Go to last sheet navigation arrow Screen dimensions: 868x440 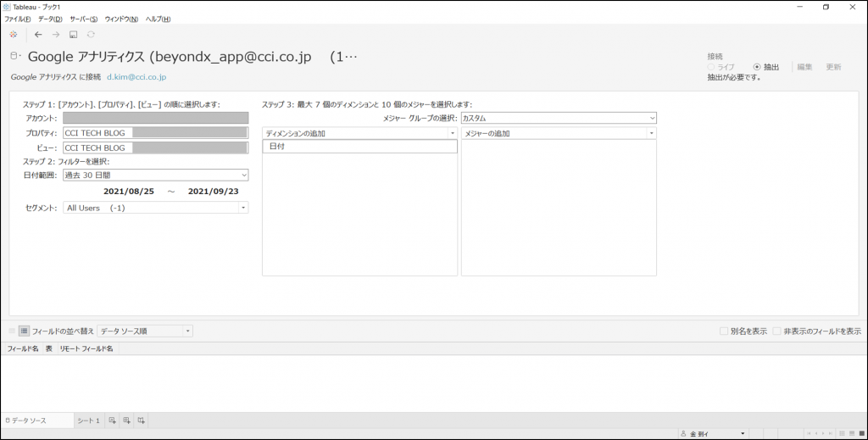pos(831,433)
